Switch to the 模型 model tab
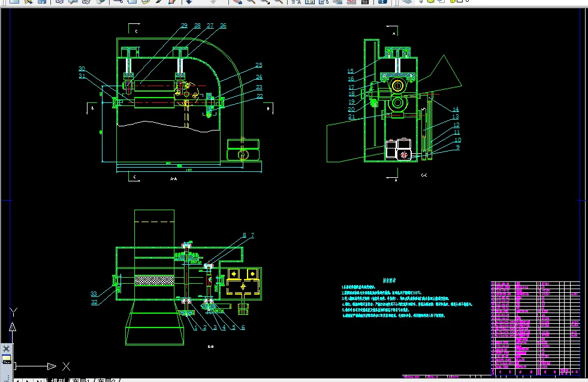This screenshot has width=588, height=382. pyautogui.click(x=58, y=380)
